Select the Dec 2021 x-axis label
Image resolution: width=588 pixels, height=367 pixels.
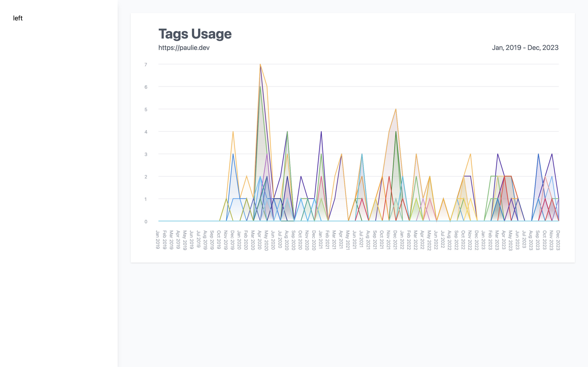pyautogui.click(x=395, y=240)
